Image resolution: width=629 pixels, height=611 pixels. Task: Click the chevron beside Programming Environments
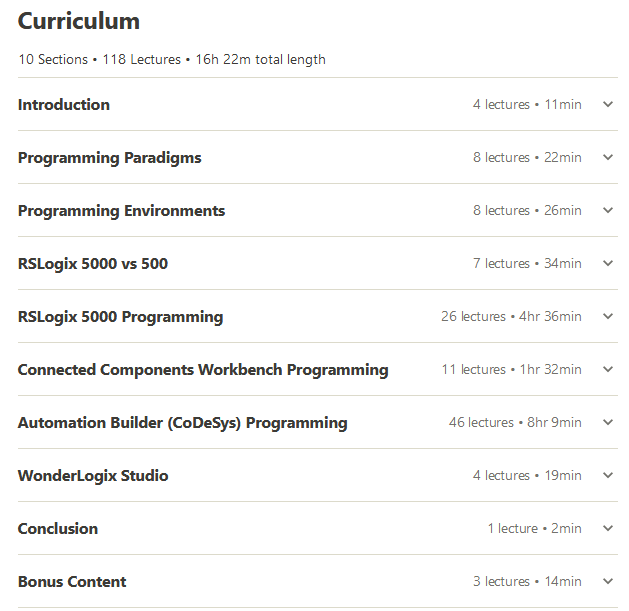(608, 210)
